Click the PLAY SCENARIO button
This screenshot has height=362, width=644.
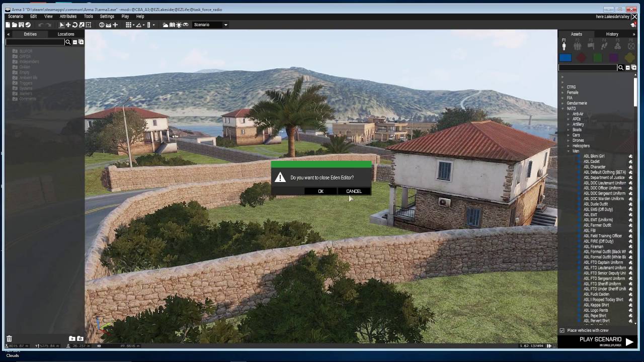(x=600, y=341)
